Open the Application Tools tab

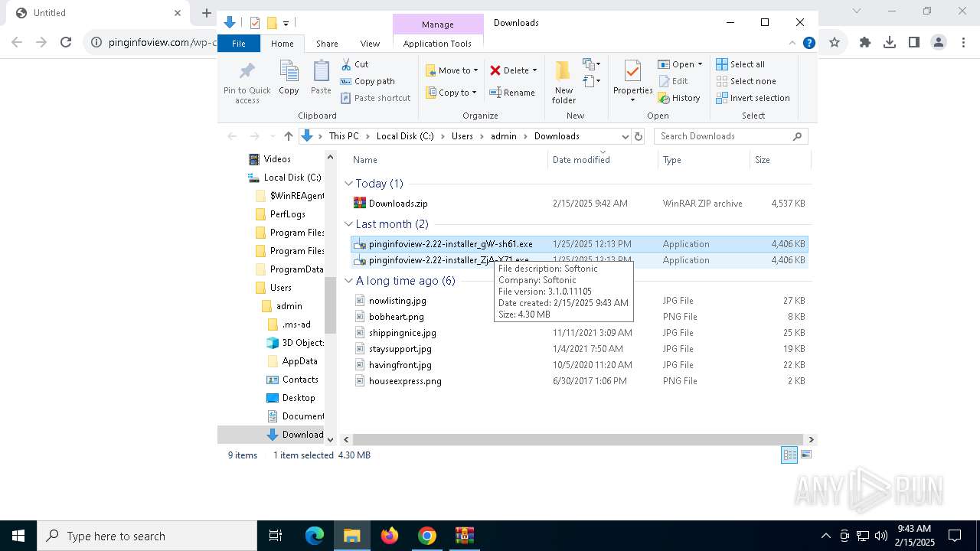click(x=437, y=44)
